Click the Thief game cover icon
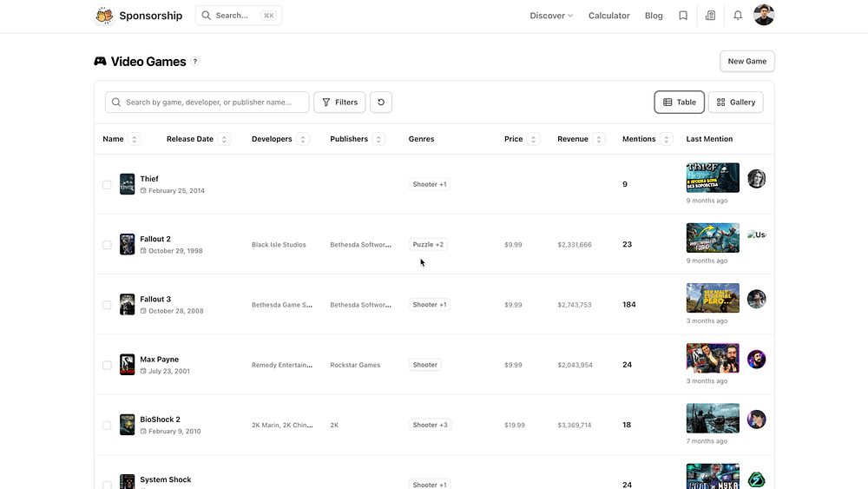This screenshot has width=868, height=489. click(x=128, y=184)
